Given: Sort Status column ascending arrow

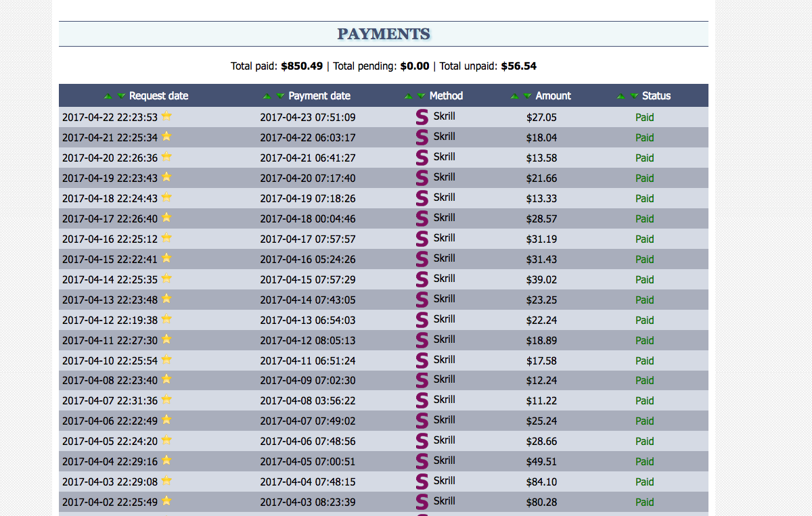Looking at the screenshot, I should (x=621, y=96).
